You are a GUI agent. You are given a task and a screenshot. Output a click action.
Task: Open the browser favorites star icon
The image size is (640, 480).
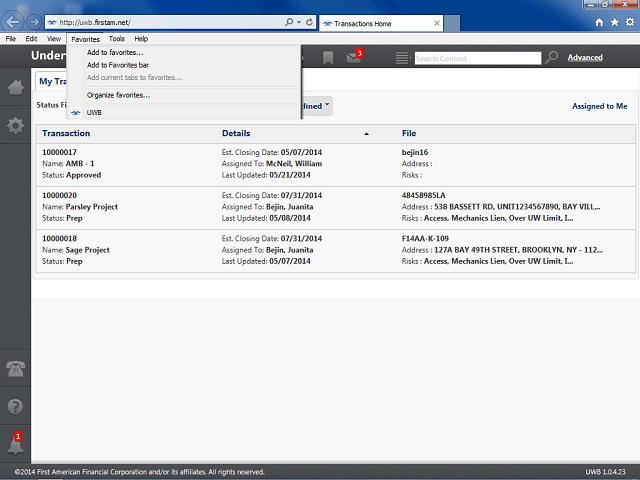(614, 22)
